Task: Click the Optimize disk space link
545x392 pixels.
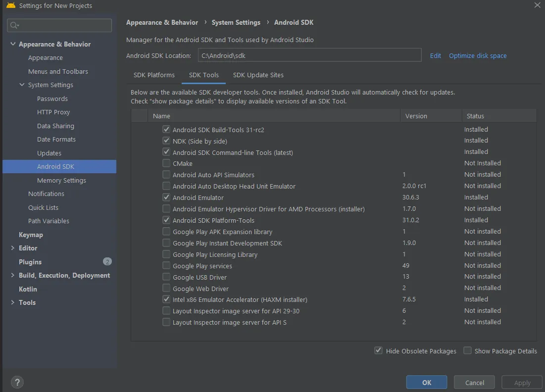Action: pyautogui.click(x=478, y=56)
